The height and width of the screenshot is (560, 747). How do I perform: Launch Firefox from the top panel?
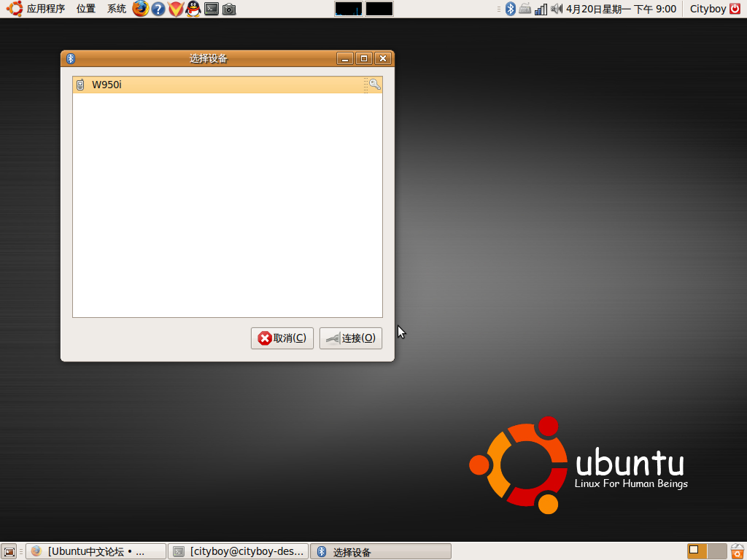pyautogui.click(x=141, y=9)
